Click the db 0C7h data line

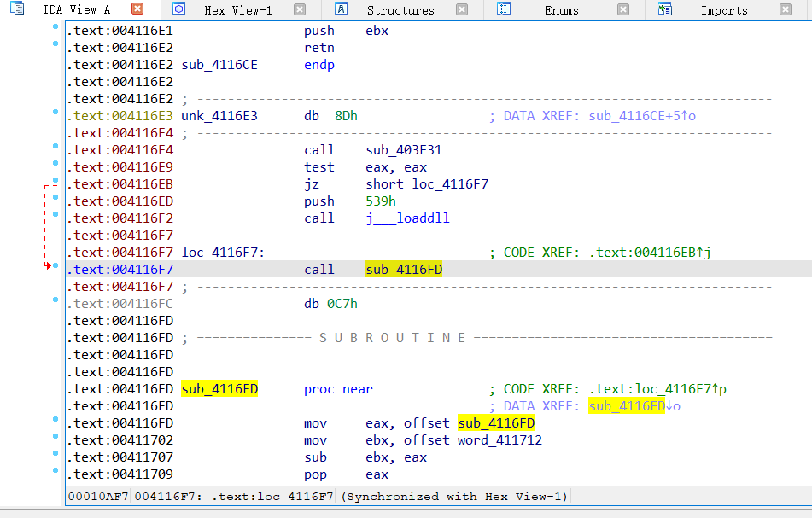click(330, 304)
